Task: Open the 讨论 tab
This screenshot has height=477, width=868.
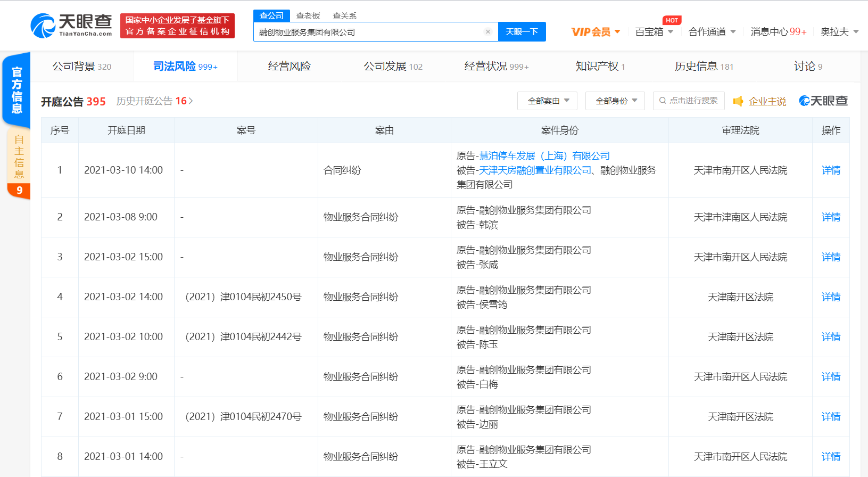Action: pyautogui.click(x=808, y=67)
